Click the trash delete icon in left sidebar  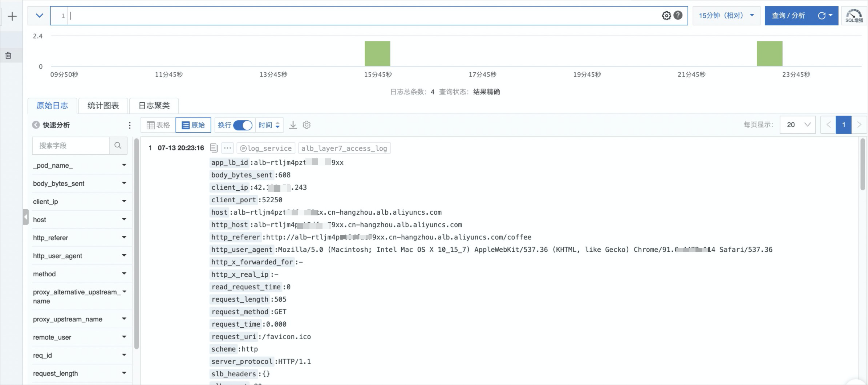click(x=8, y=56)
